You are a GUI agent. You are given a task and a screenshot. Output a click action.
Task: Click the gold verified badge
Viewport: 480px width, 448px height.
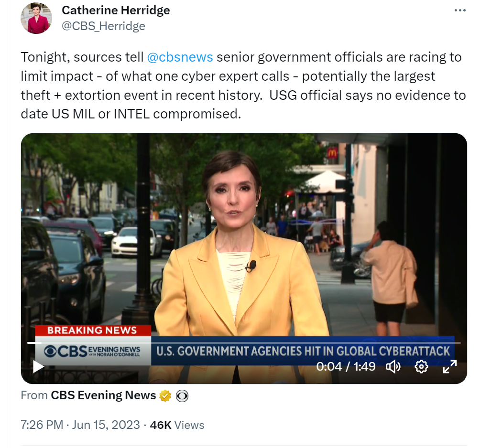pyautogui.click(x=165, y=396)
